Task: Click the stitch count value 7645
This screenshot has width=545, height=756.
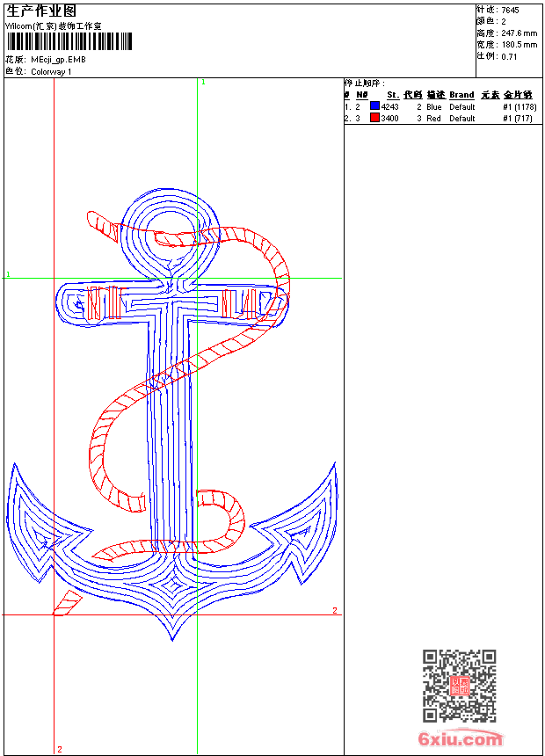Action: [510, 10]
